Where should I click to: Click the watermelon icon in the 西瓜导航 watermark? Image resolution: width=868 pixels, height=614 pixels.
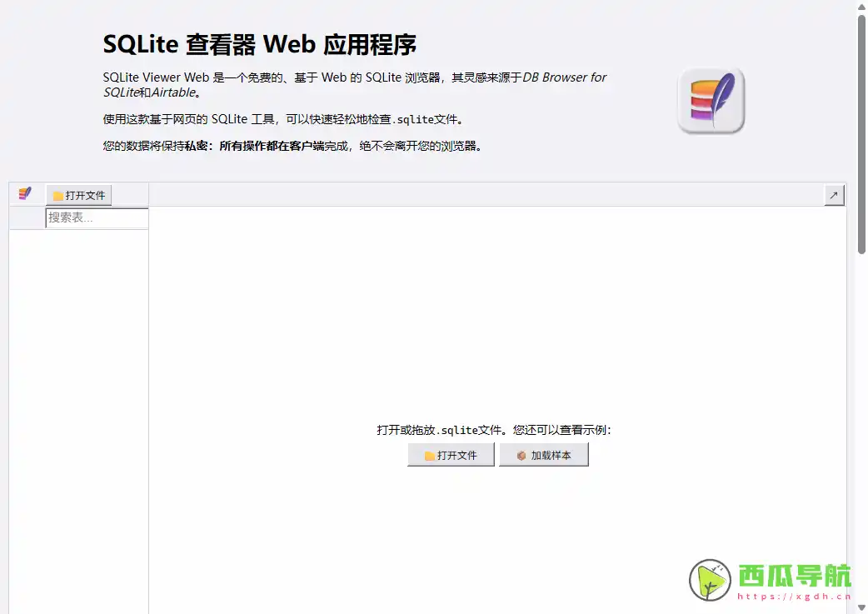(x=709, y=578)
